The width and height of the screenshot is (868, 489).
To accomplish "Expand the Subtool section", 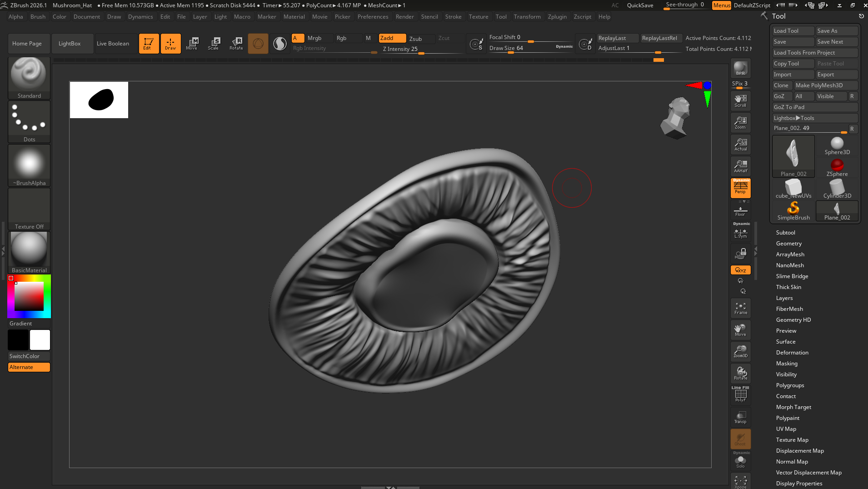I will [785, 233].
